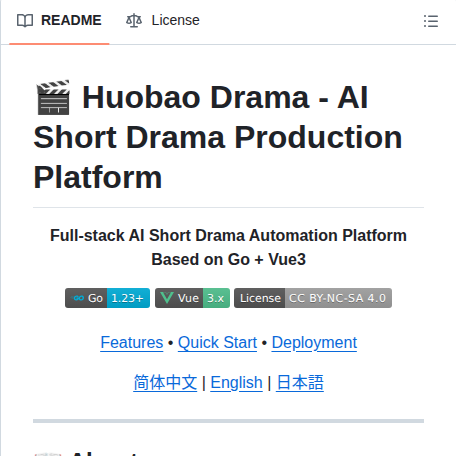Switch to the License tab
This screenshot has width=456, height=456.
[x=163, y=21]
